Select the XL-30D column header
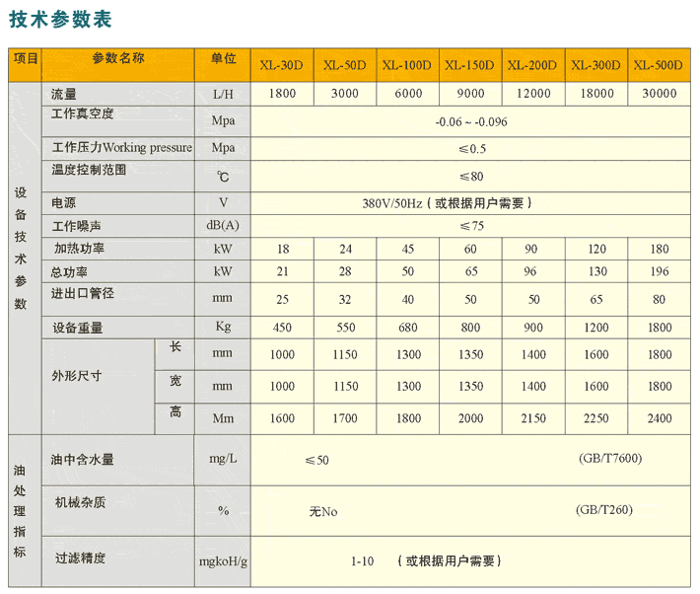The width and height of the screenshot is (700, 594). point(281,65)
